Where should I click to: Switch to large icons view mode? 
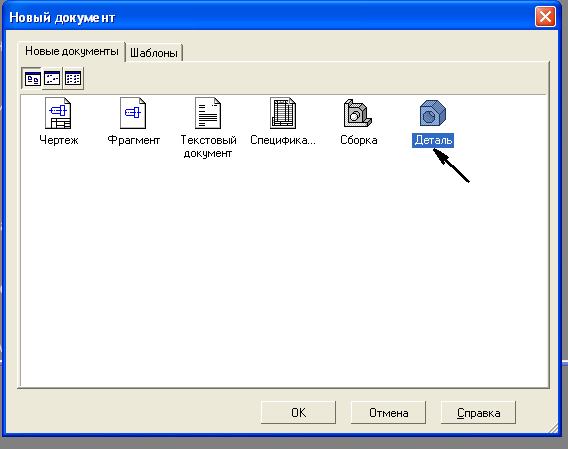[32, 78]
